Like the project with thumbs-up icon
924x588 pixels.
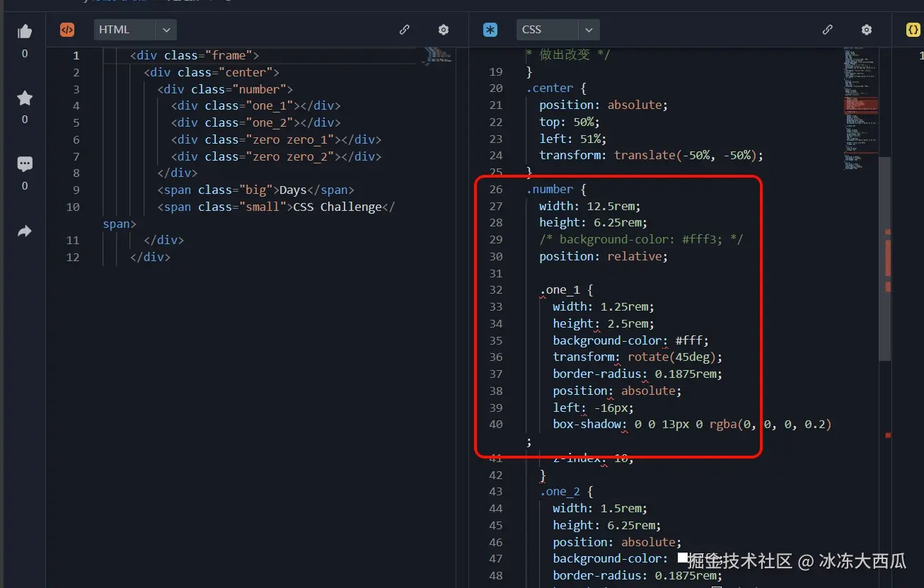tap(25, 31)
